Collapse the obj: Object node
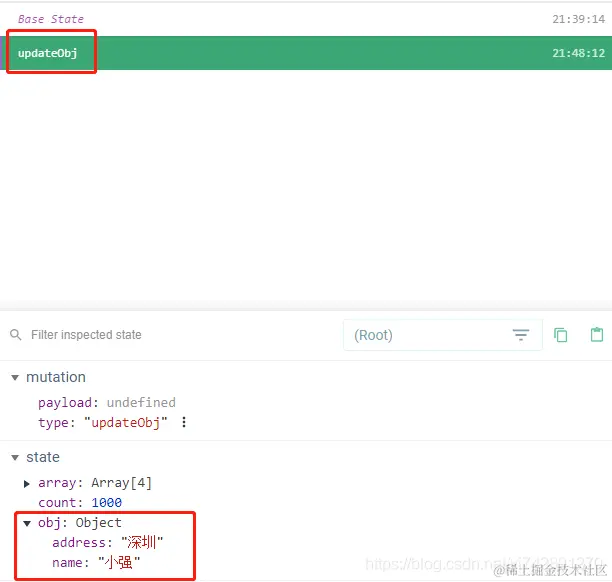Viewport: 612px width, 582px height. 27,523
